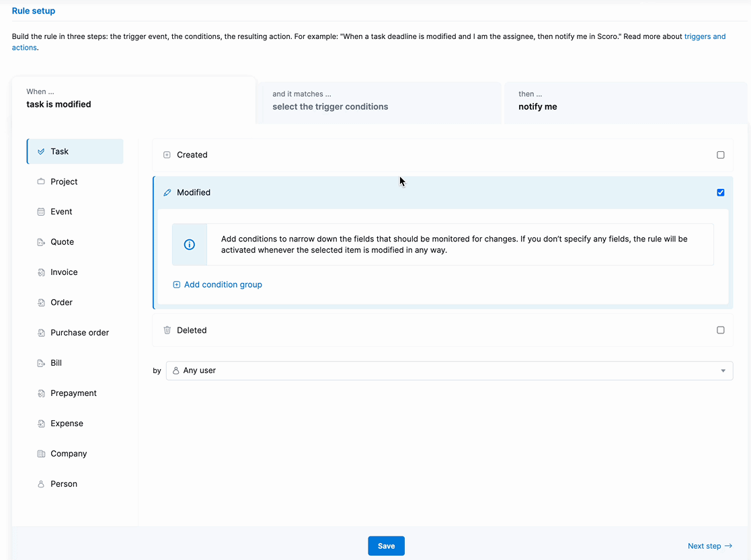Click the plus icon of Add condition group
The width and height of the screenshot is (751, 560).
pyautogui.click(x=177, y=284)
